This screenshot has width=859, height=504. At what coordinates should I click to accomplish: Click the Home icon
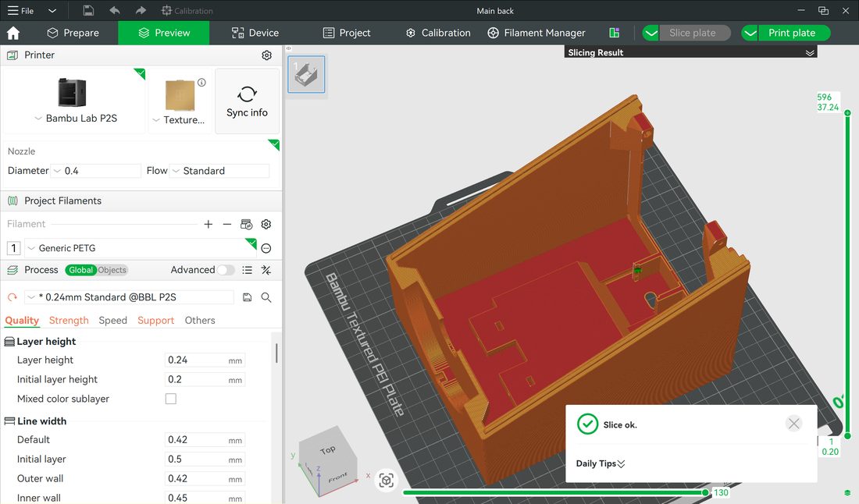coord(13,33)
